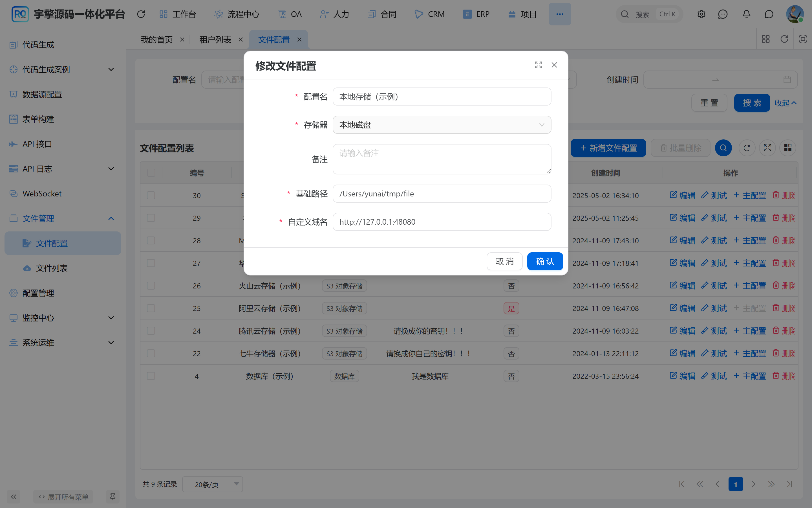Click the refresh icon next to platform title
Viewport: 812px width, 508px height.
point(141,14)
